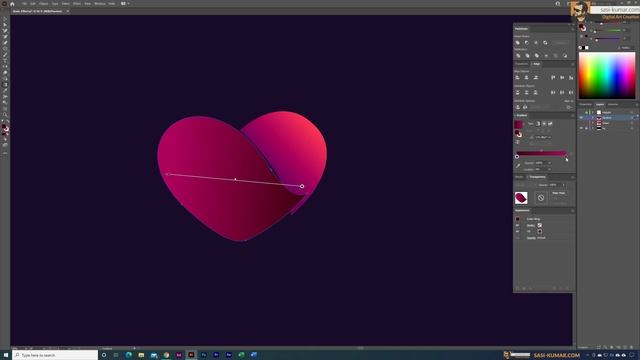Click Horizontal Align Left icon

click(x=517, y=77)
